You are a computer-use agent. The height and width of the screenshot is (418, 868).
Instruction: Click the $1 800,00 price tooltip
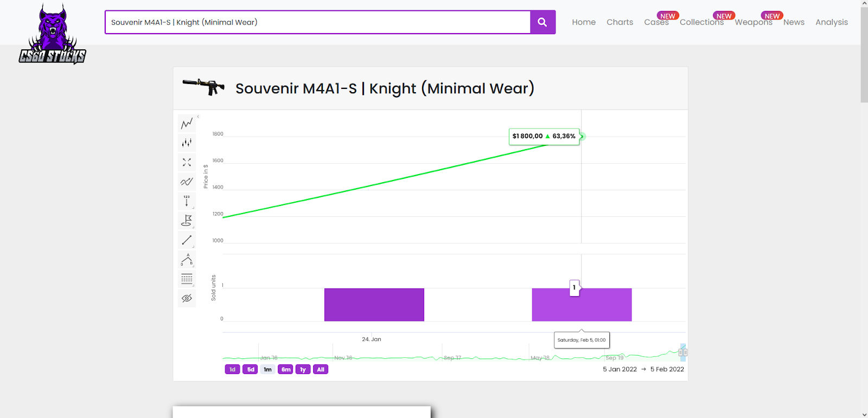[544, 136]
